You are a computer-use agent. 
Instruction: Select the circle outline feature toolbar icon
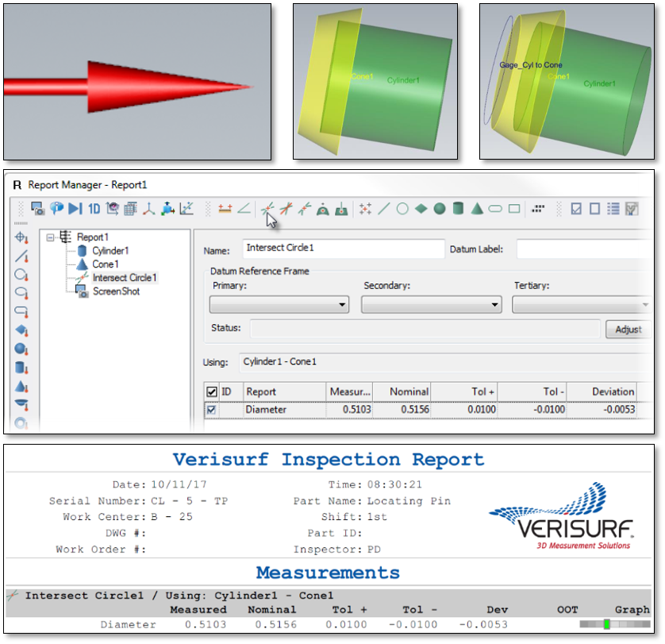coord(402,208)
